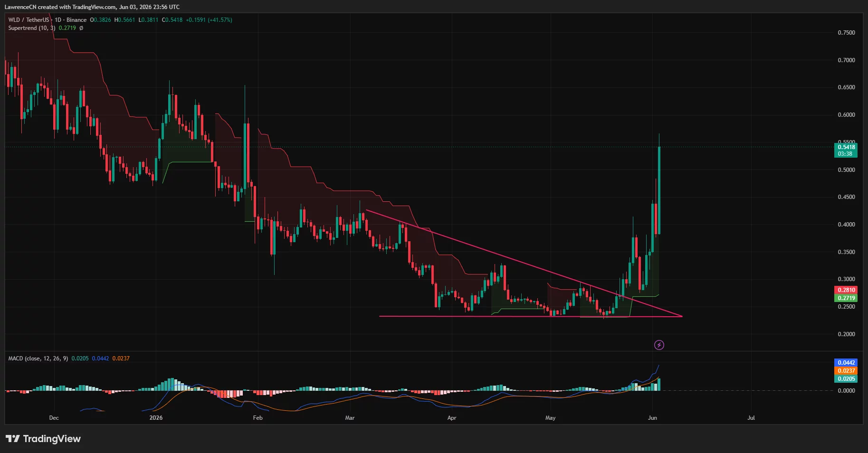Screen dimensions: 868x453
Task: Select the WLD / TetherUS symbol title
Action: pyautogui.click(x=29, y=20)
